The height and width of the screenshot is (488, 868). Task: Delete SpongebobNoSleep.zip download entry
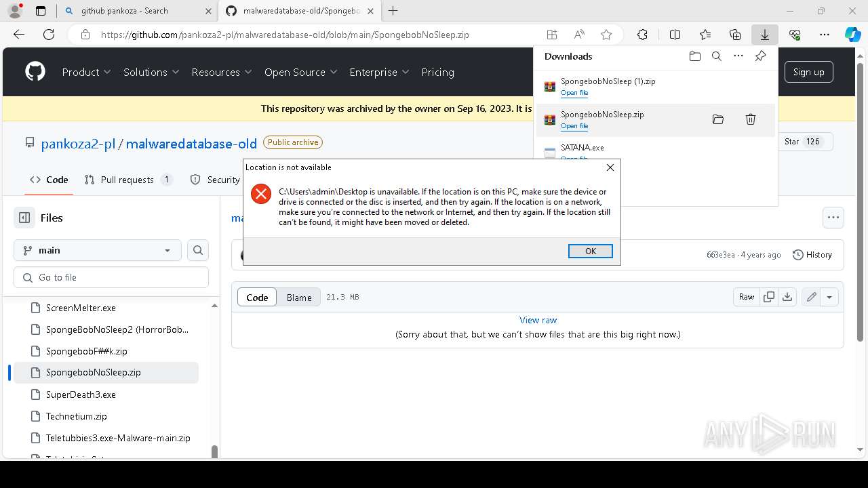point(751,119)
